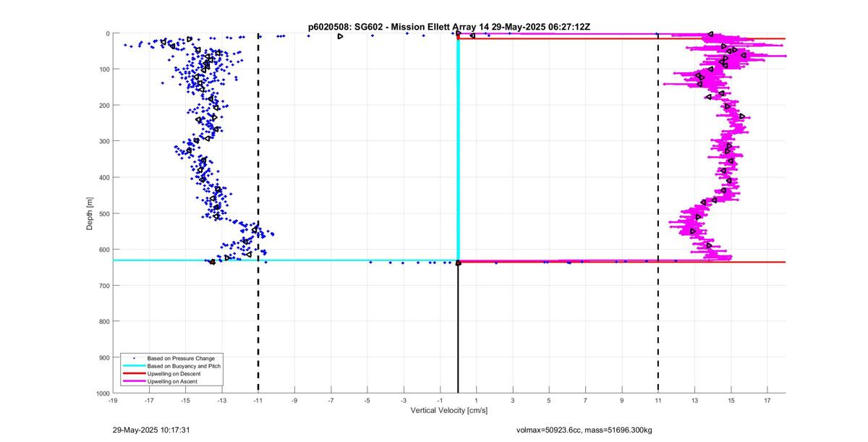
Task: Click the x-axis tick label '-15'
Action: (185, 400)
